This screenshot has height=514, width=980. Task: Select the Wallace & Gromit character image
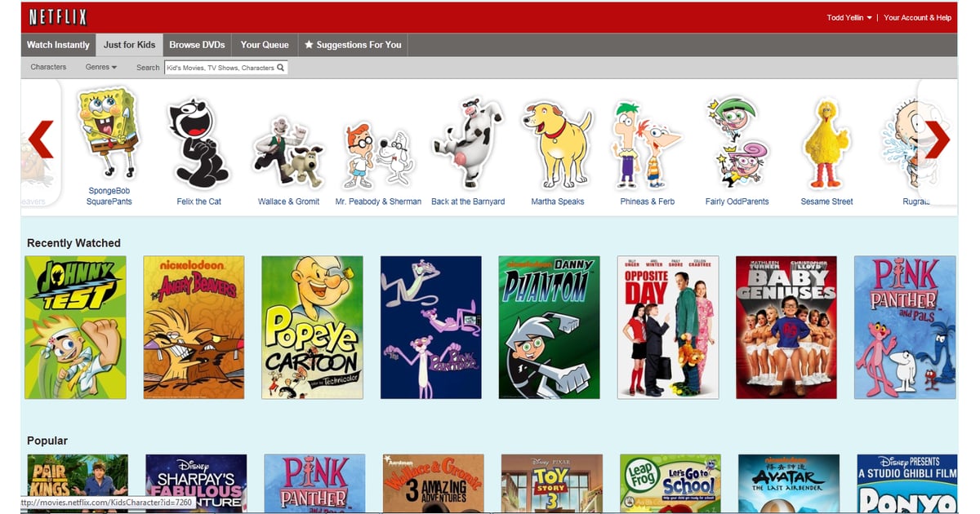pyautogui.click(x=288, y=151)
